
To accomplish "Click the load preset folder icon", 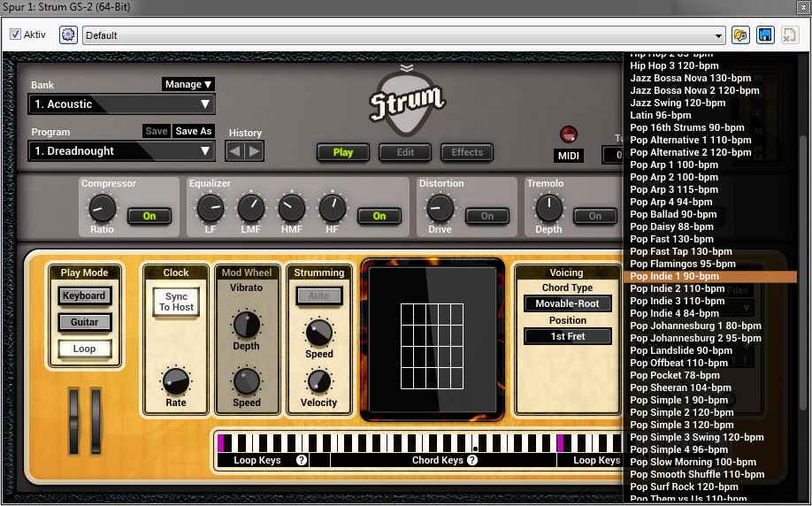I will coord(740,35).
